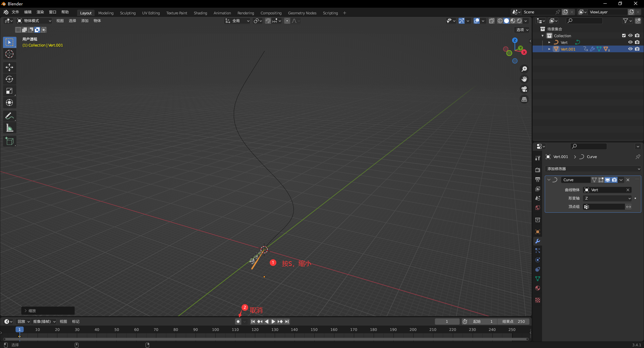Open the View Layer properties tab
The height and width of the screenshot is (348, 644).
pyautogui.click(x=538, y=189)
